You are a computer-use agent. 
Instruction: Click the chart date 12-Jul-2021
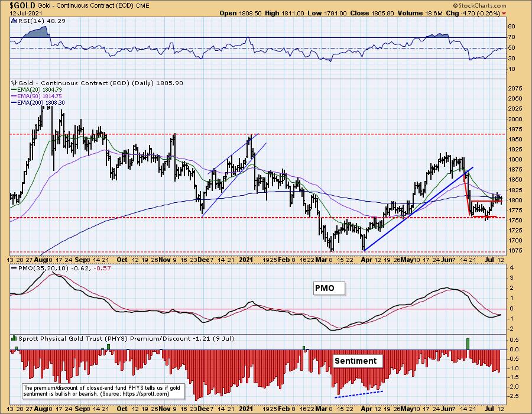(26, 14)
